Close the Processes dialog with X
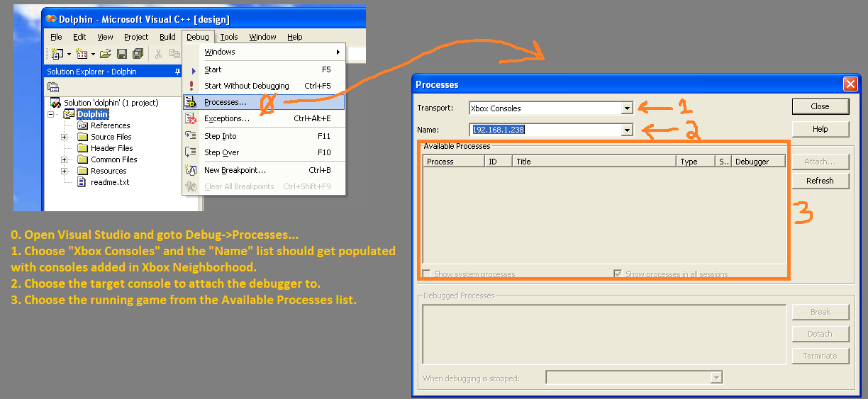Screen dimensions: 868x399 click(850, 84)
